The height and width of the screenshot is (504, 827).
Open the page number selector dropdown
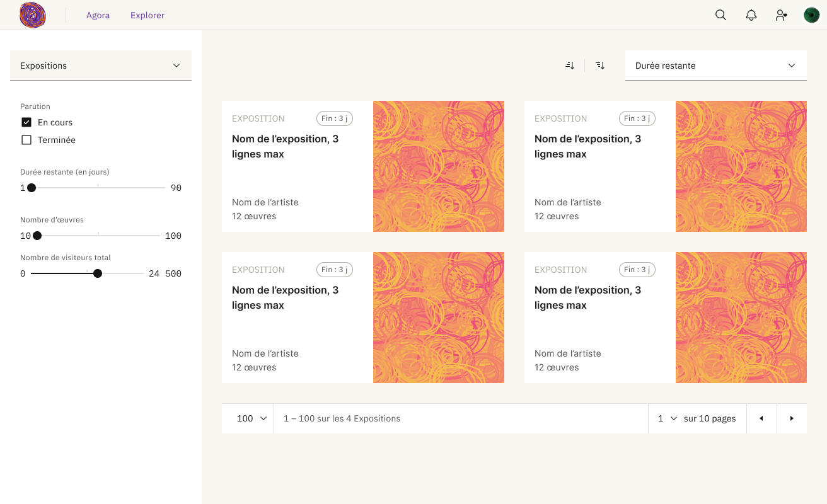tap(666, 418)
